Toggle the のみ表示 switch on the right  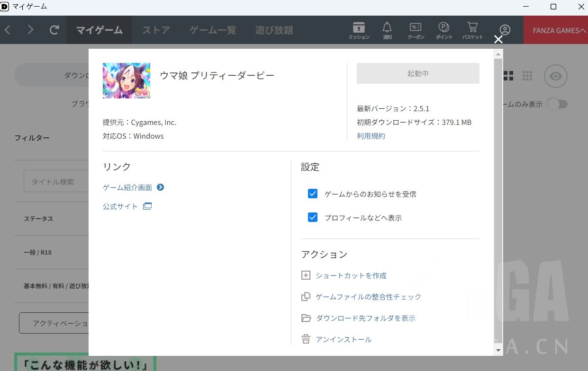pyautogui.click(x=557, y=104)
